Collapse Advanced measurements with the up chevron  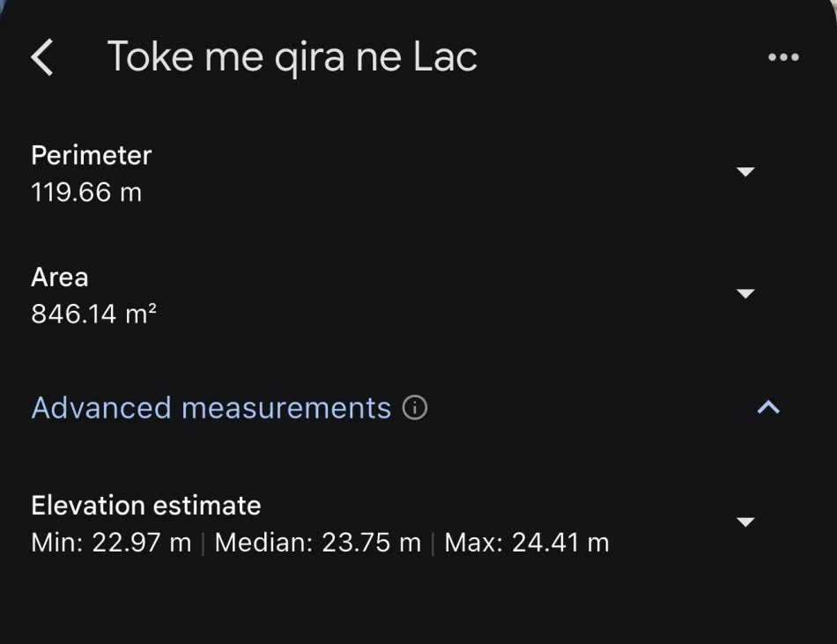pos(769,407)
